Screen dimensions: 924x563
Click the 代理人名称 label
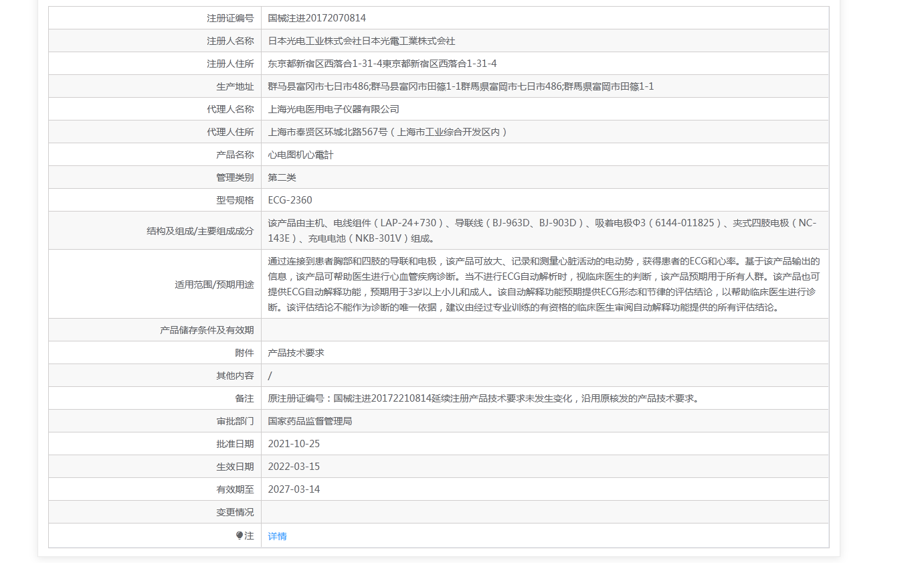click(x=230, y=109)
